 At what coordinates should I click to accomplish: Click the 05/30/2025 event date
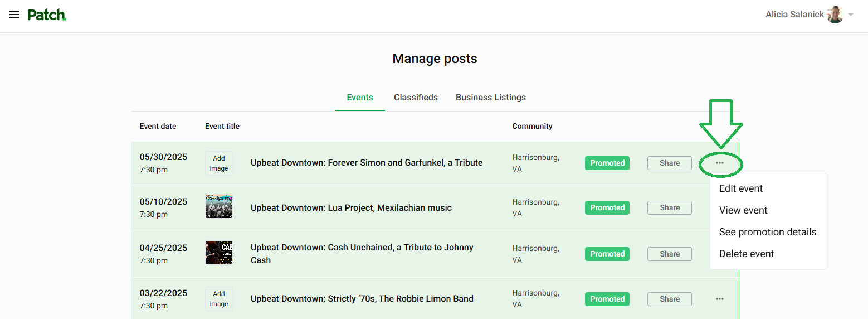163,157
